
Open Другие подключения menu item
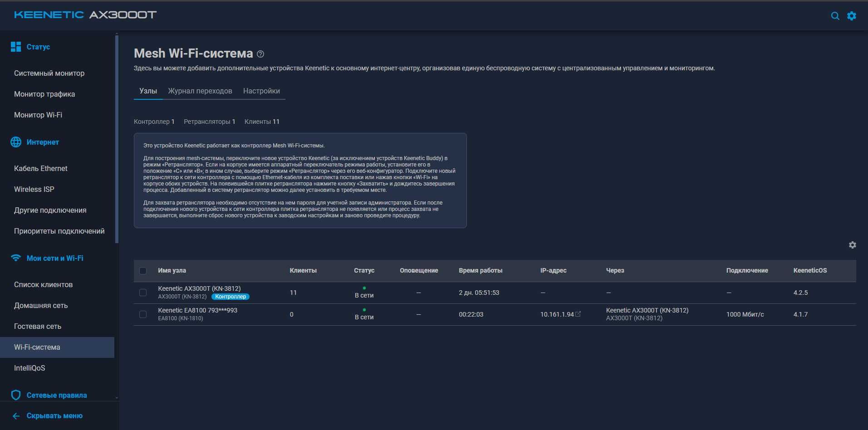(x=50, y=210)
